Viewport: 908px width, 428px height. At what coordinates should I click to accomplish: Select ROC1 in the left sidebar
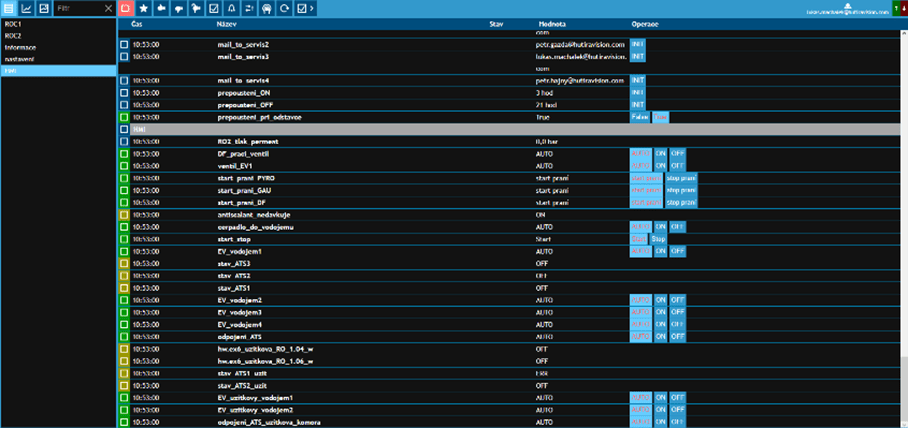14,23
